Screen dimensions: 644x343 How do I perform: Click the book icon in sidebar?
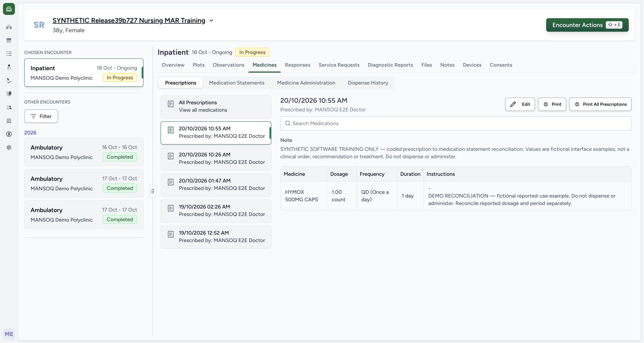(x=9, y=94)
